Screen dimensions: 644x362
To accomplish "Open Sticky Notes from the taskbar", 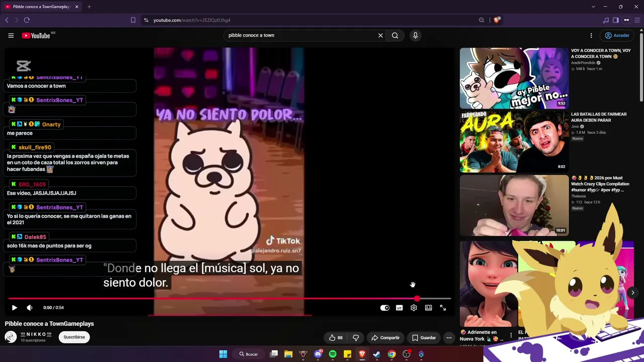I will 347,354.
